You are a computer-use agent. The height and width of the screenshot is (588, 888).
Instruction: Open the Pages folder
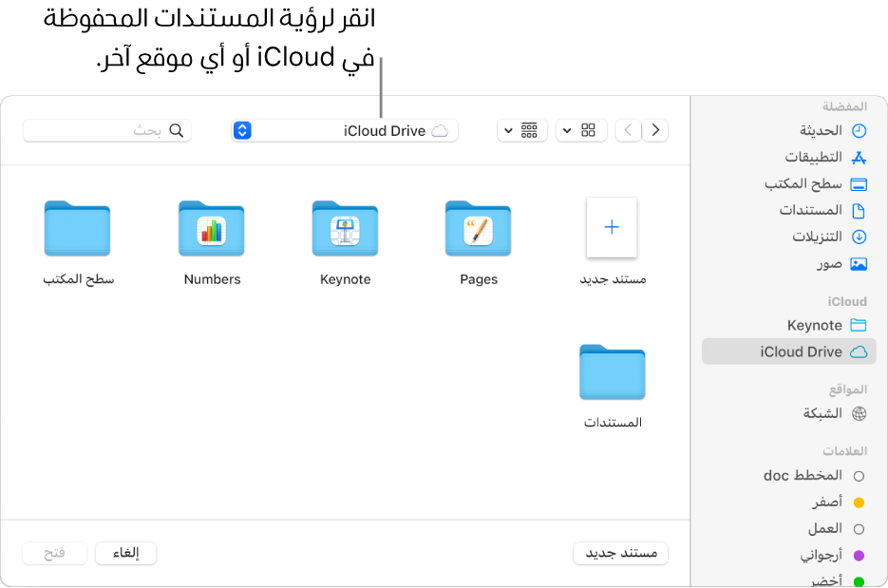click(478, 230)
